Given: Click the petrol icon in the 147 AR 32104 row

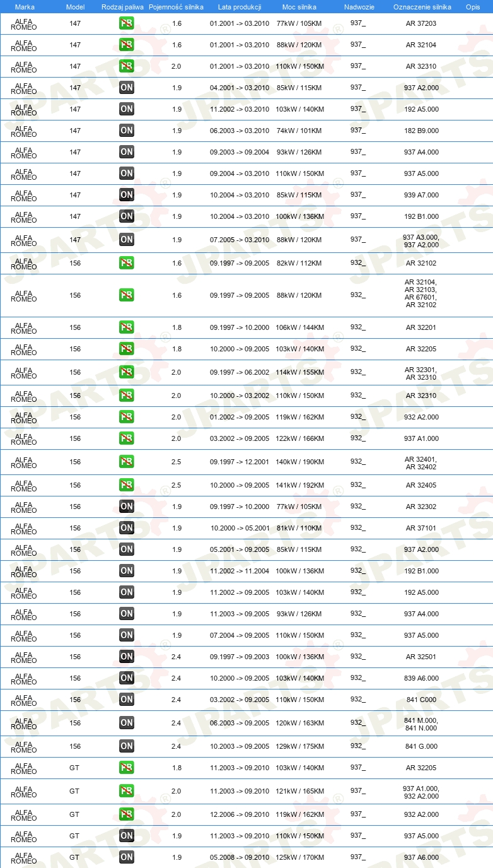Looking at the screenshot, I should (127, 45).
